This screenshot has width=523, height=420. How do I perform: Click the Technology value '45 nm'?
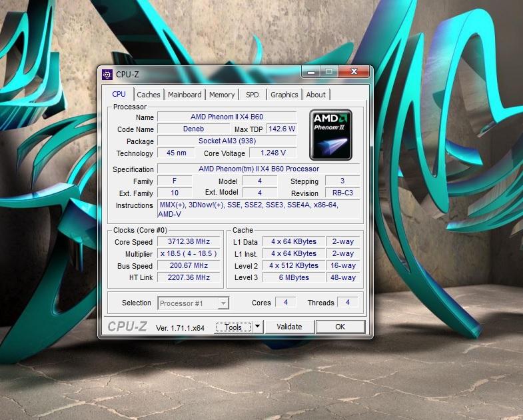(176, 153)
